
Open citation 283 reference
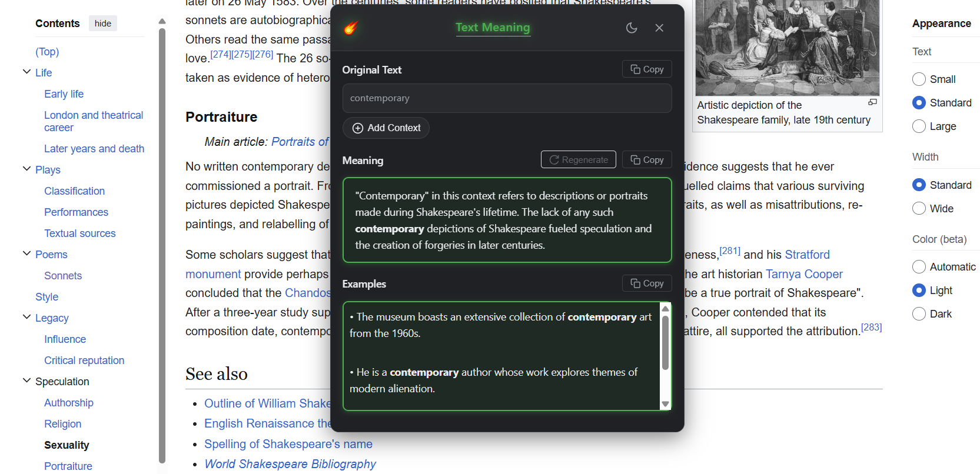pos(871,328)
